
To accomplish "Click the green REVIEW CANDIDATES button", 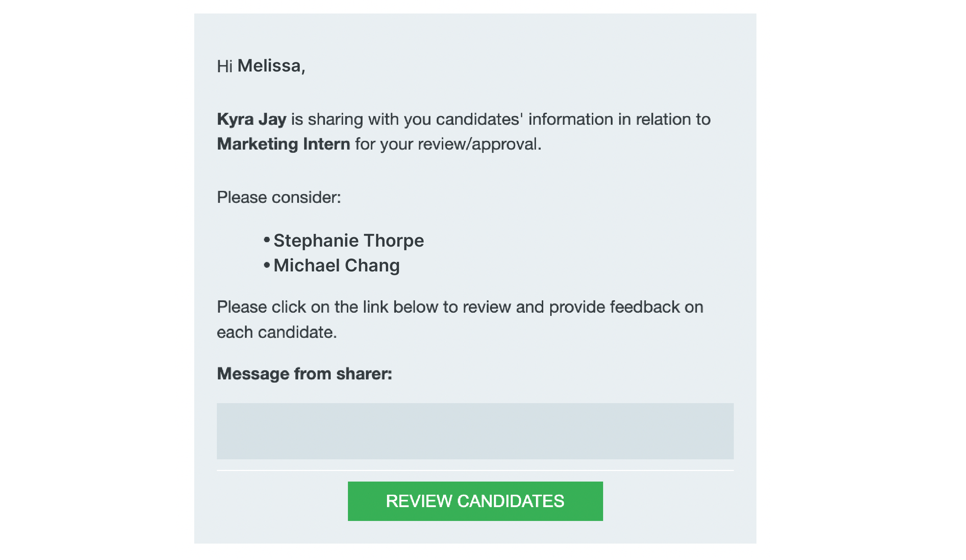I will point(475,501).
